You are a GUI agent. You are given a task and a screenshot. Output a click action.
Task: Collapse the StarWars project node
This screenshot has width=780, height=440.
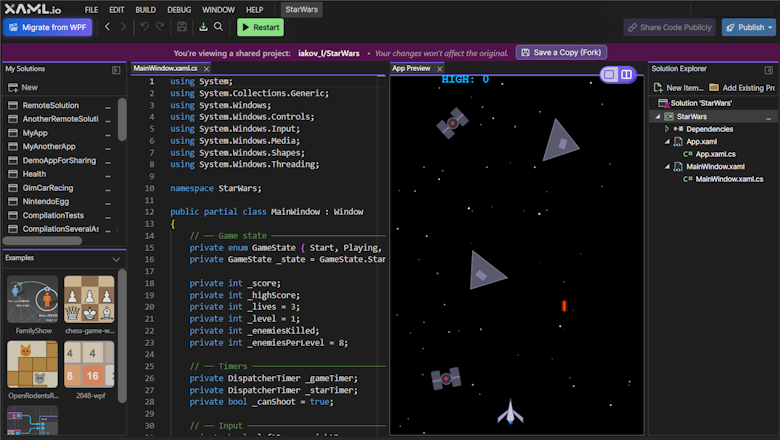658,116
